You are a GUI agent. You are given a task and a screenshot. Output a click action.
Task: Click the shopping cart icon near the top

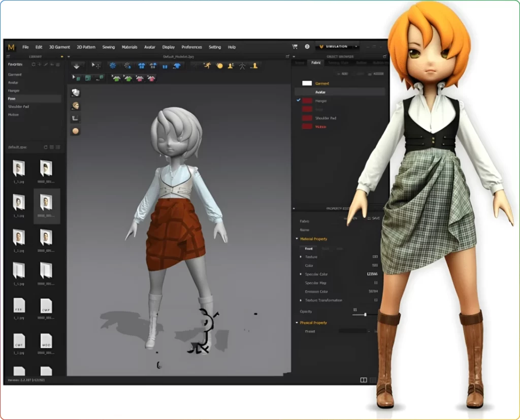(x=295, y=47)
